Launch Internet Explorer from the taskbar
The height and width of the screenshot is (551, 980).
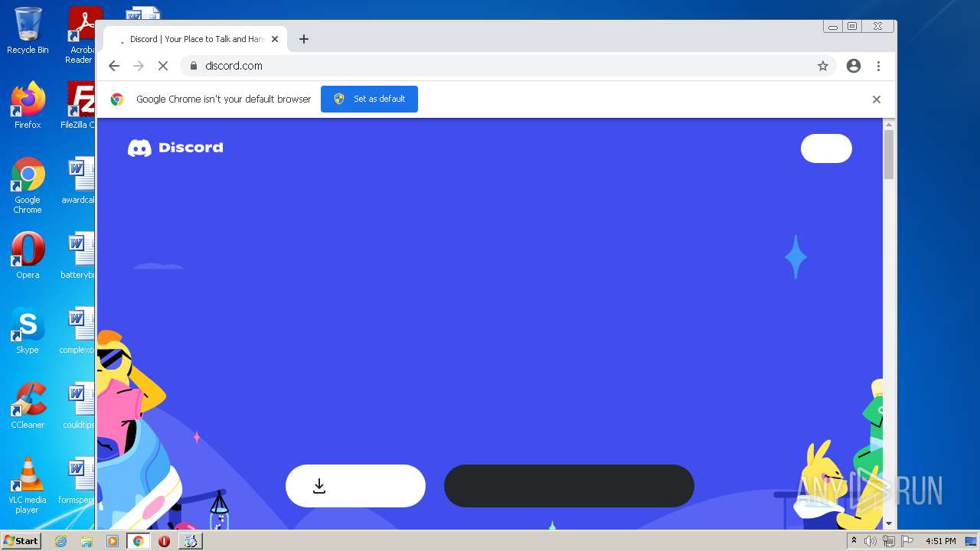pos(60,541)
